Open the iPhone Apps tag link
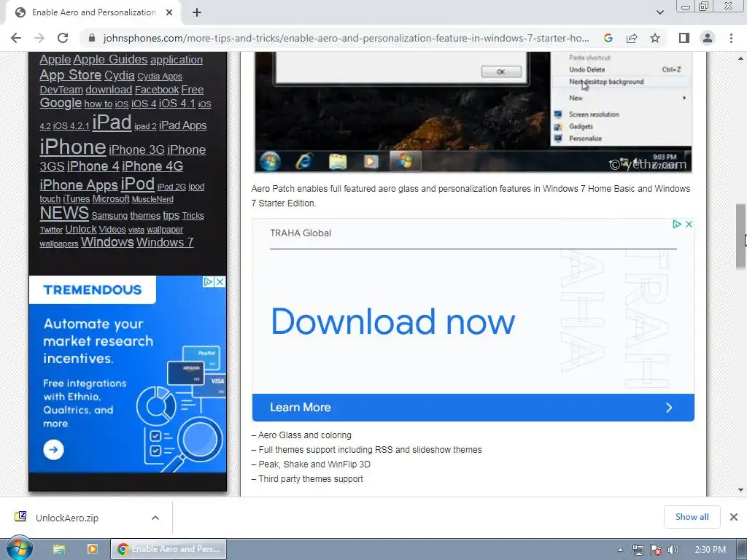This screenshot has width=747, height=560. [x=79, y=185]
